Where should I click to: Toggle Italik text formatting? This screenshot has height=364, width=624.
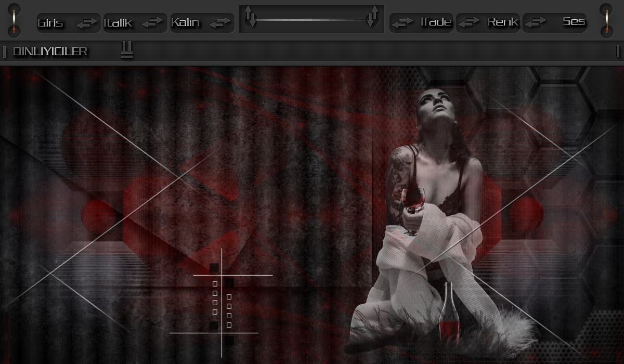tap(118, 23)
